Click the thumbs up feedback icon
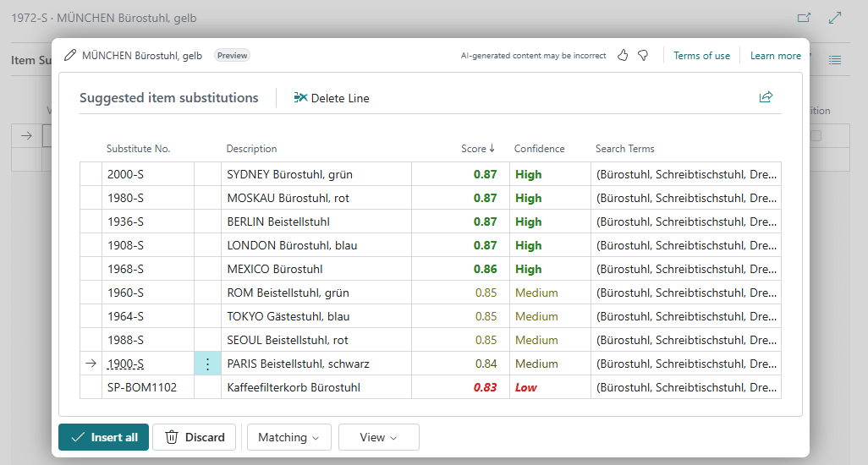The image size is (868, 465). (623, 56)
